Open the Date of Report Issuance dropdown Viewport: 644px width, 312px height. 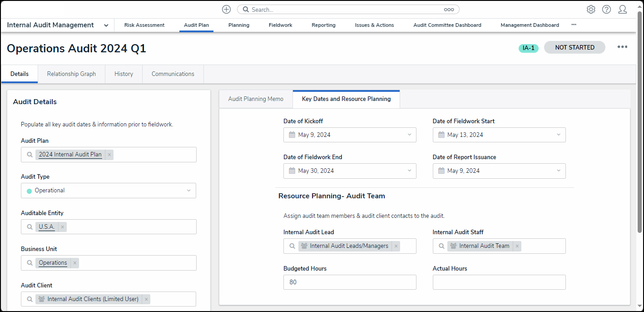pyautogui.click(x=558, y=171)
